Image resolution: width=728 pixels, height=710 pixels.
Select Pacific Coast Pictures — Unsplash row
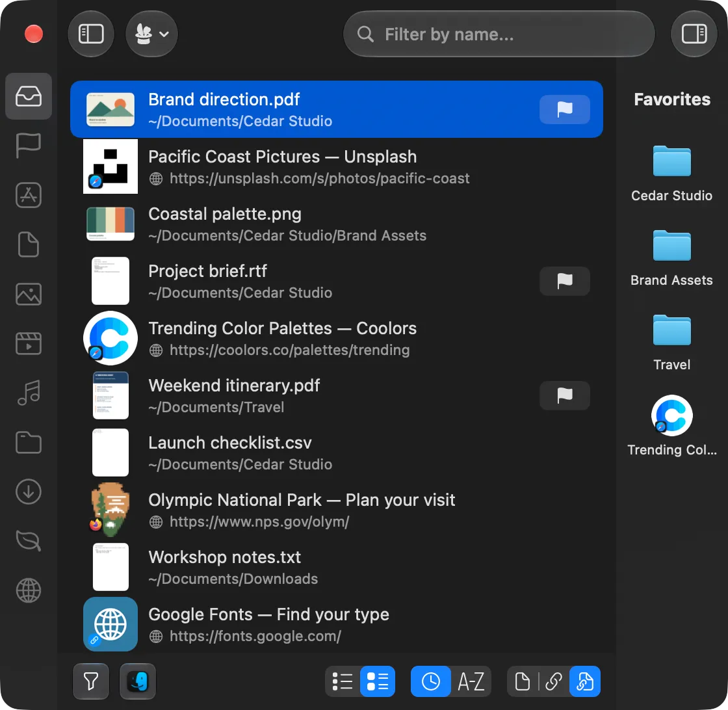click(x=337, y=166)
